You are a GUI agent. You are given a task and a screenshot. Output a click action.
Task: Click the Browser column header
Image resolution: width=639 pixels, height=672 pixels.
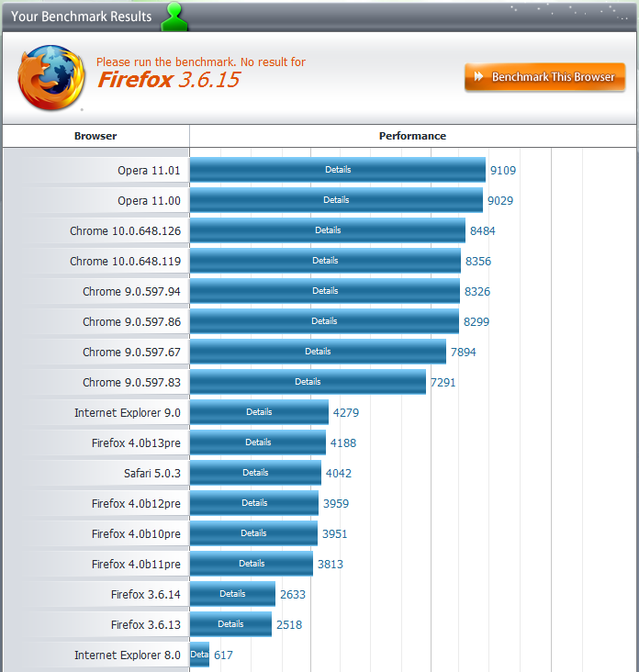(x=95, y=136)
